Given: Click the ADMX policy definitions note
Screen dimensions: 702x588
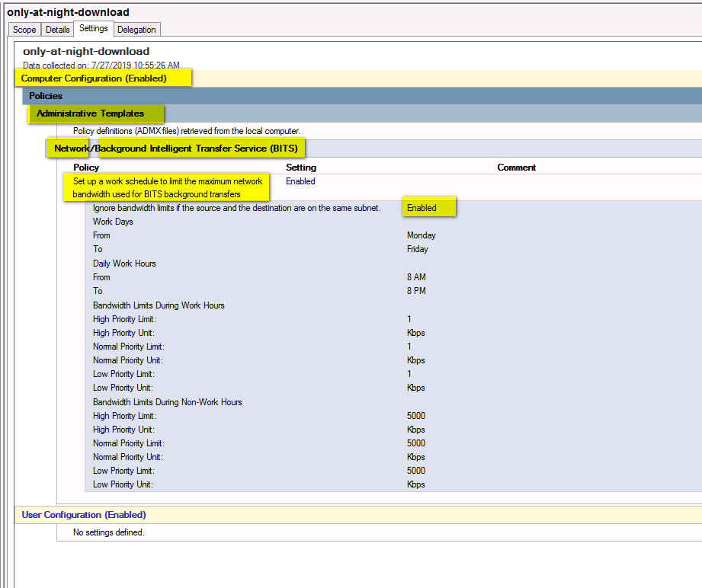Looking at the screenshot, I should click(187, 131).
